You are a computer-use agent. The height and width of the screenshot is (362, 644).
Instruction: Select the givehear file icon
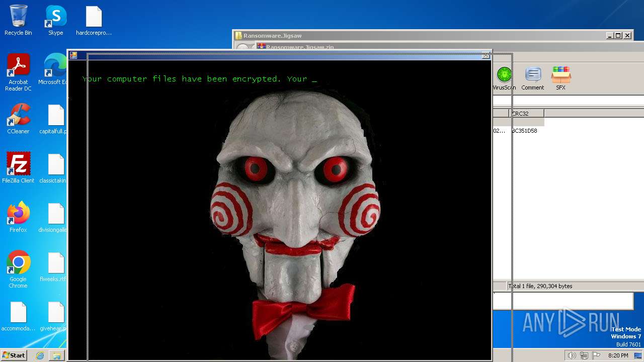point(54,316)
